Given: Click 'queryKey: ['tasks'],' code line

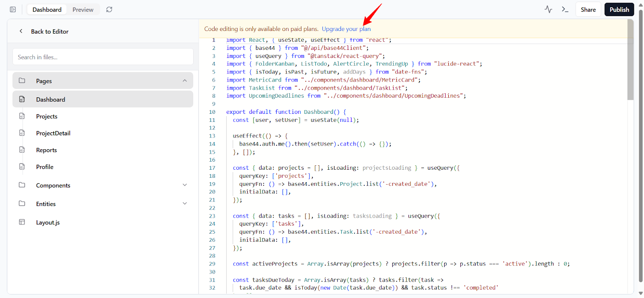Looking at the screenshot, I should (271, 224).
